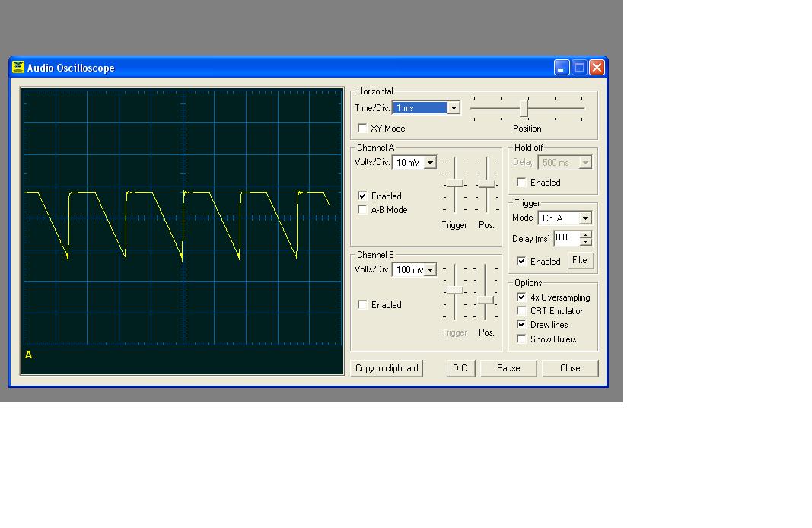Image resolution: width=812 pixels, height=528 pixels.
Task: Open Channel B Volts/Div. dropdown
Action: pos(430,269)
